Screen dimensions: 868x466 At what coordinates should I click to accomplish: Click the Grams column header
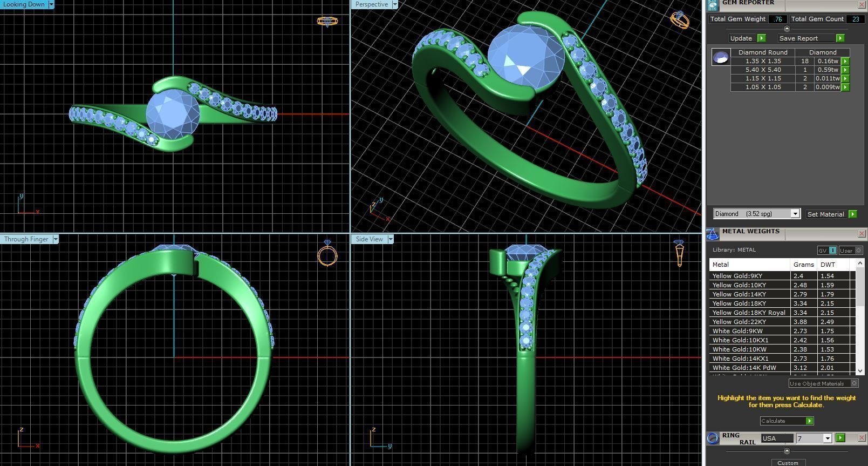point(803,265)
